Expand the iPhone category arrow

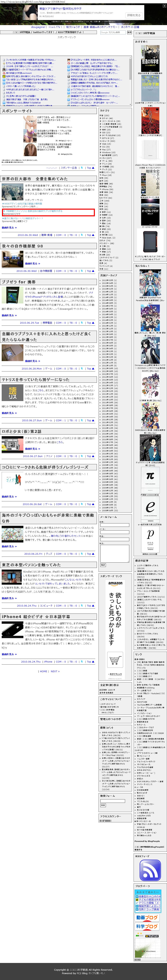[101, 189]
